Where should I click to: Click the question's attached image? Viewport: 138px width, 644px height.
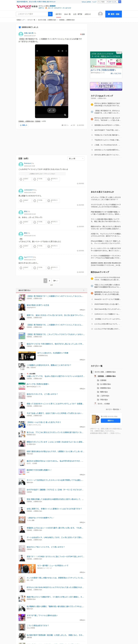52,81
